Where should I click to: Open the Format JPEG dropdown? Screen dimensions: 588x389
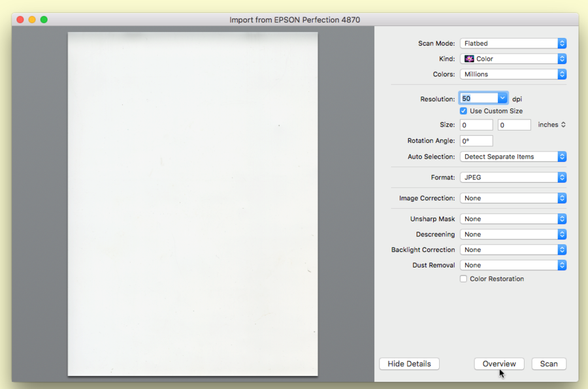coord(513,177)
